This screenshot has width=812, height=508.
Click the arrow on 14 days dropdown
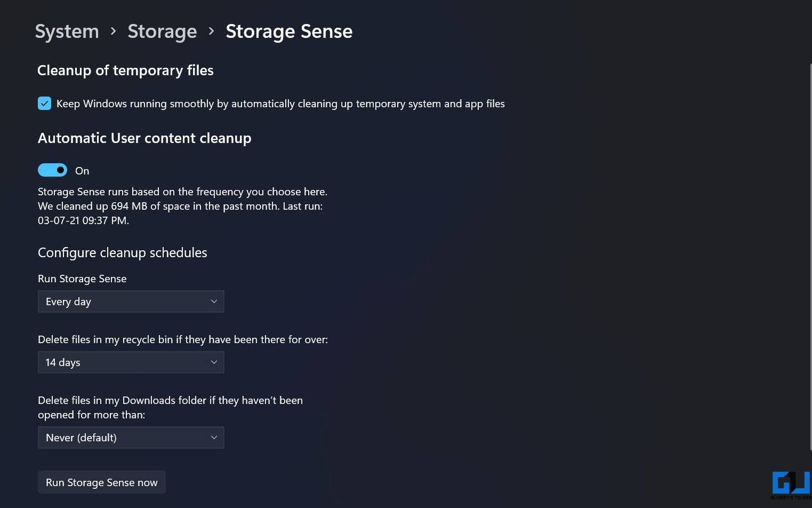point(214,362)
